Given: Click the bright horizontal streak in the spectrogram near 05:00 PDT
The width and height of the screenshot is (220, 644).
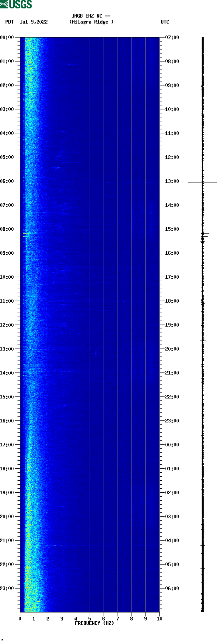Looking at the screenshot, I should pos(45,154).
